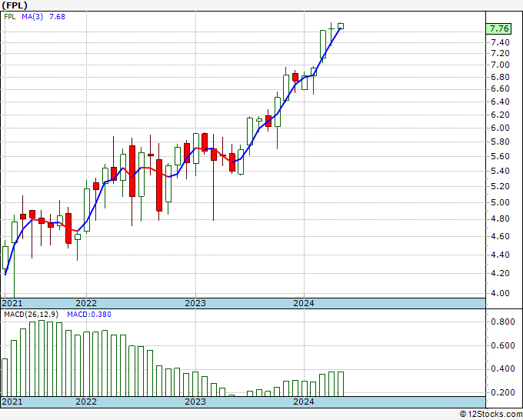Viewport: 523px width, 420px height.
Task: Click the 4.00 price axis label
Action: point(500,293)
